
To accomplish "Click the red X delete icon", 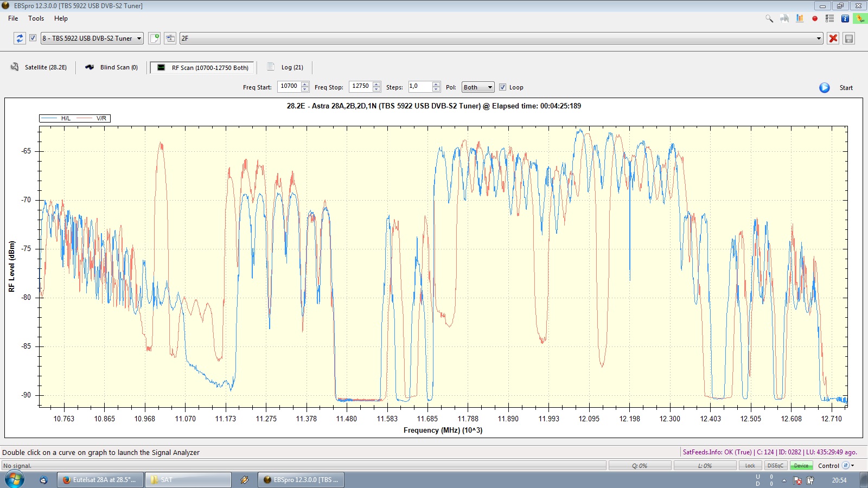I will click(833, 38).
